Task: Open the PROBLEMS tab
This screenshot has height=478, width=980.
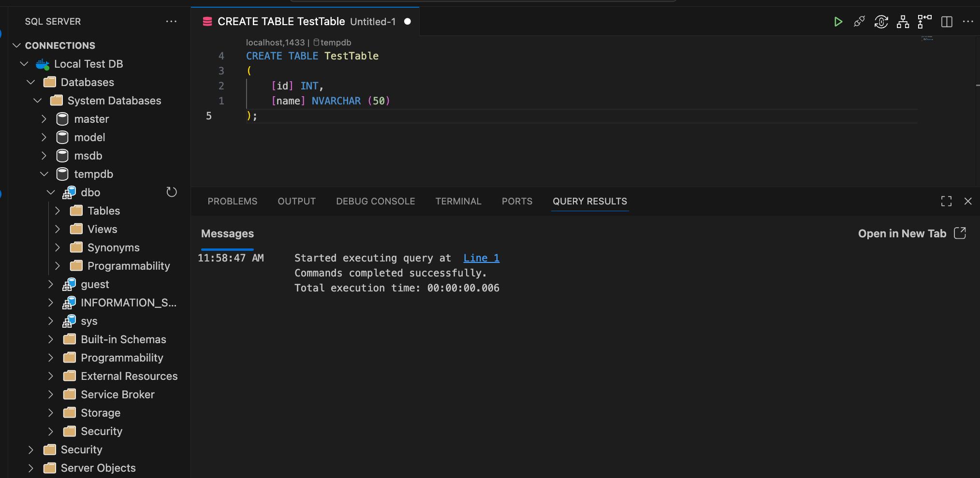Action: [x=232, y=202]
